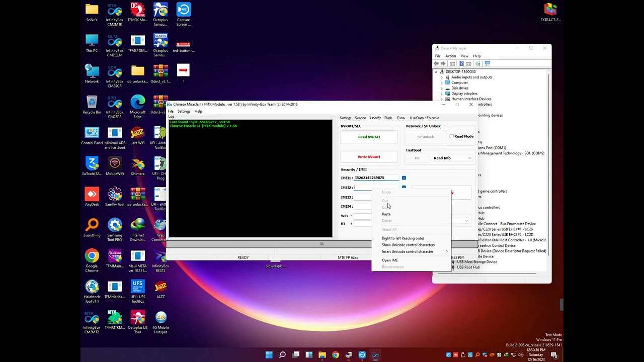Click the IMEI1 input field
Screen dimensions: 644x362
point(376,178)
